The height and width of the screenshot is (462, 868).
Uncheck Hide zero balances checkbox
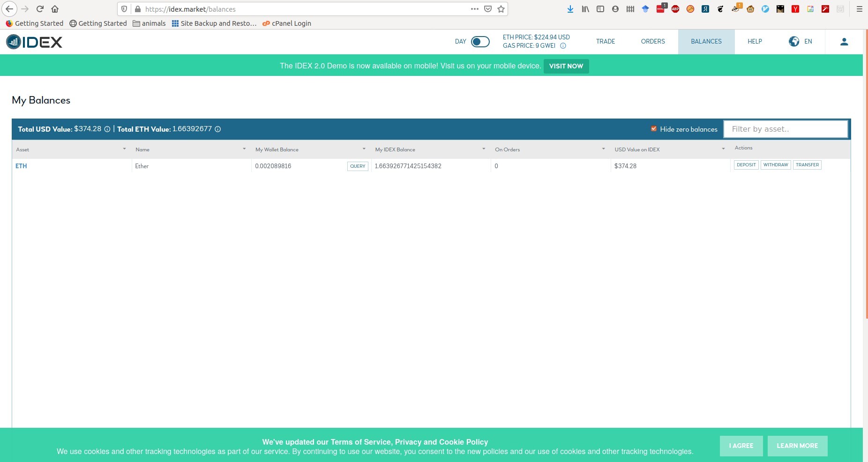tap(653, 129)
